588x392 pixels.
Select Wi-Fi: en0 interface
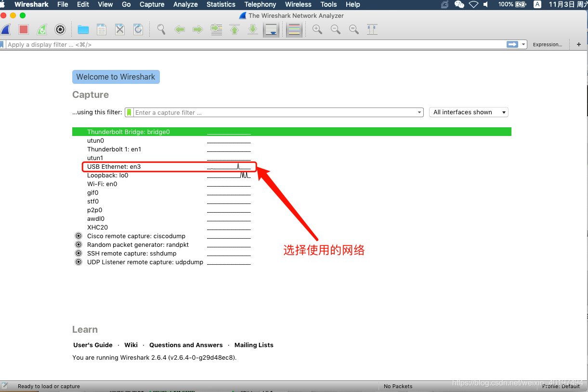(292, 184)
